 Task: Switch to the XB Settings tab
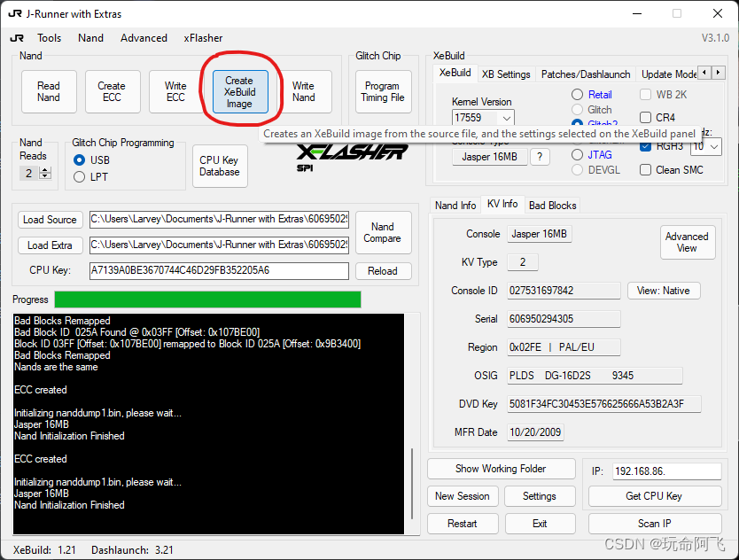pyautogui.click(x=506, y=74)
